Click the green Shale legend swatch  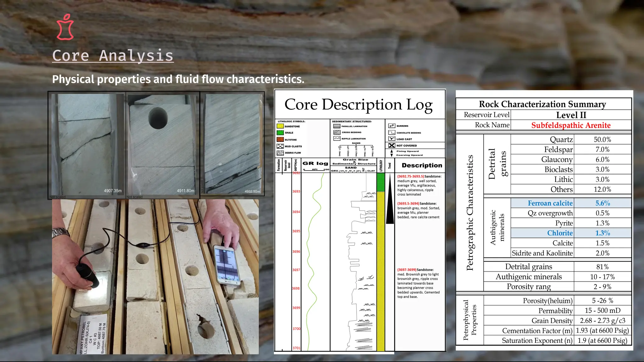click(280, 133)
